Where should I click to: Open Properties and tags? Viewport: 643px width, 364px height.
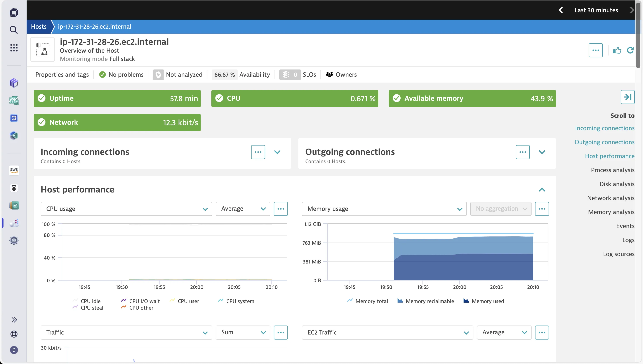pos(62,75)
